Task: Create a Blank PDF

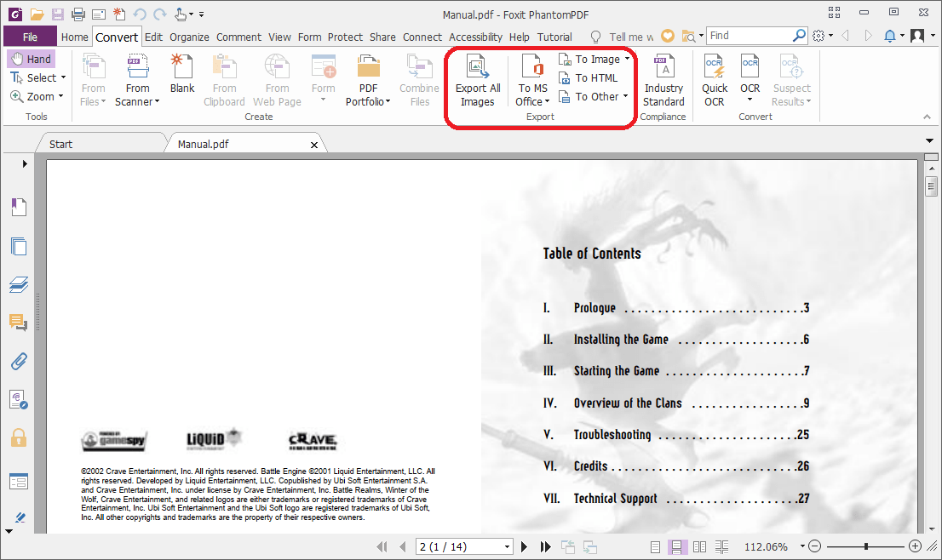Action: pos(182,75)
